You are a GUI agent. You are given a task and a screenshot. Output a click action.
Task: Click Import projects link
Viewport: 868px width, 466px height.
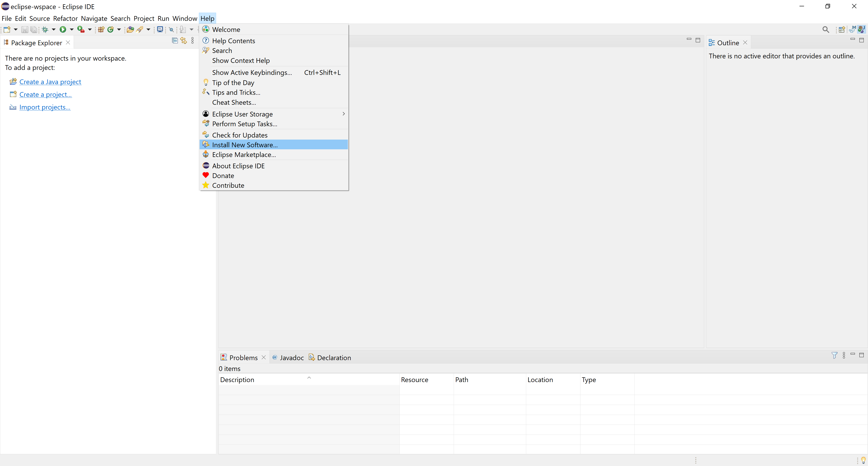tap(45, 107)
